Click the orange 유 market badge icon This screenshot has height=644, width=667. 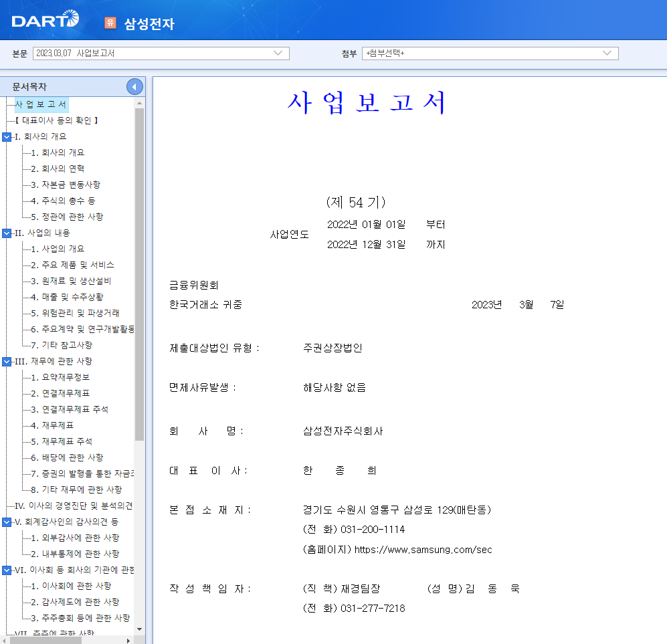(110, 23)
